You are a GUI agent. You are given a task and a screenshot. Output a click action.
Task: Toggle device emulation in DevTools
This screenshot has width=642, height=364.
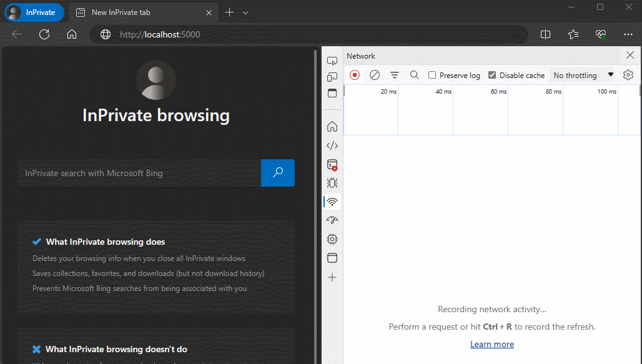pos(332,77)
